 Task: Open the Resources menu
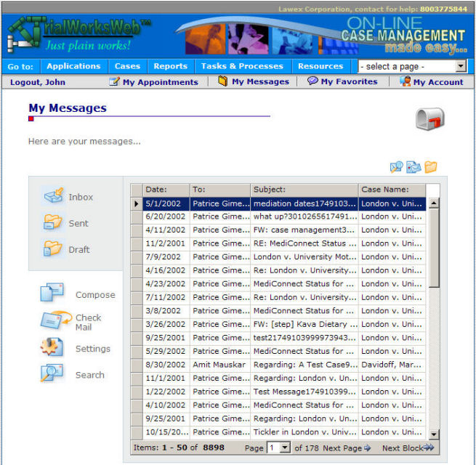(320, 66)
